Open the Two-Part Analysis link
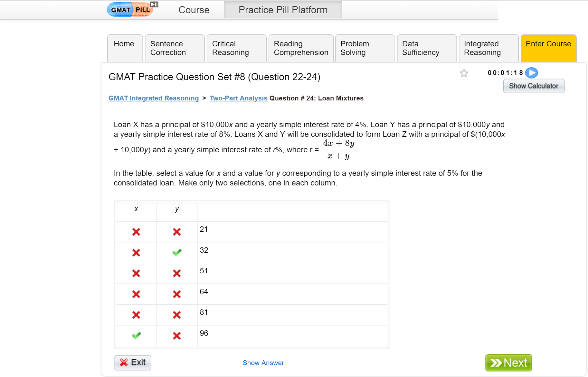 238,98
